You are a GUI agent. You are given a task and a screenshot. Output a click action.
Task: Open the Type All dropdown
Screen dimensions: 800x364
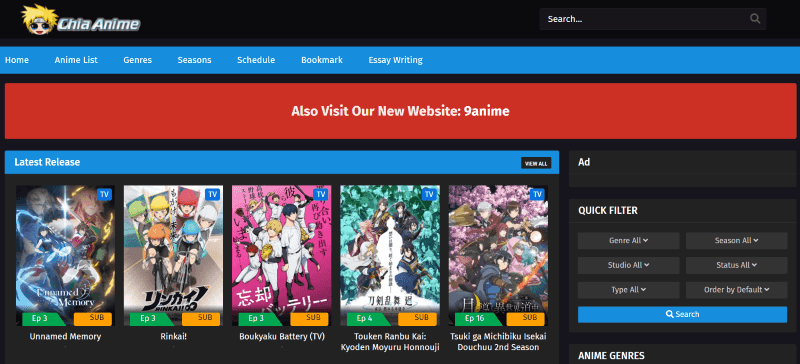tap(629, 289)
